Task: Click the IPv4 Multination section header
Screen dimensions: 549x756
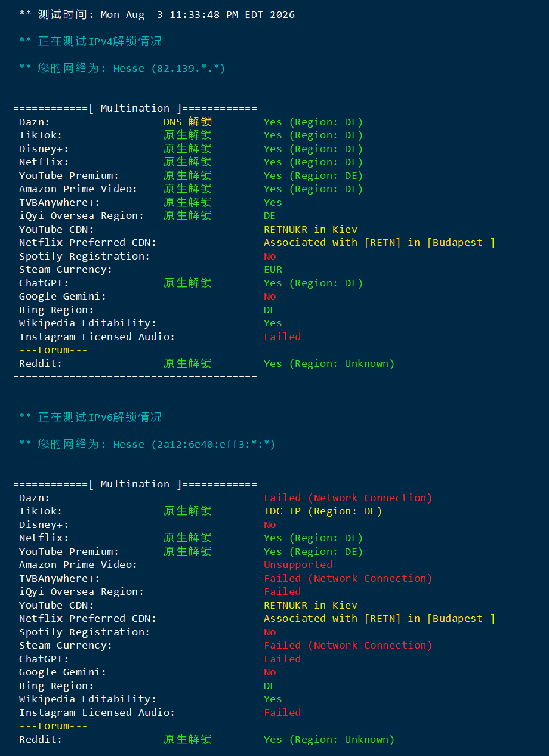Action: coord(135,109)
